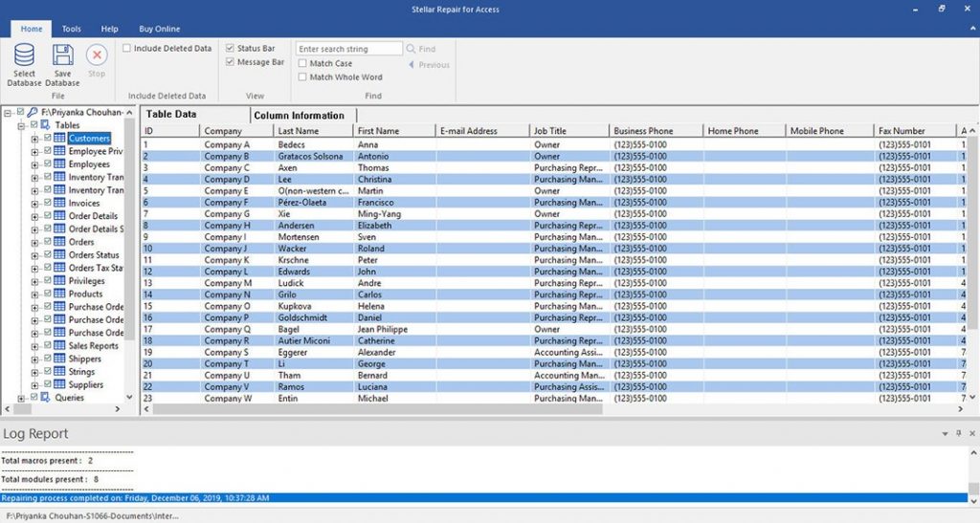
Task: Click the Shippers table icon
Action: pyautogui.click(x=60, y=359)
